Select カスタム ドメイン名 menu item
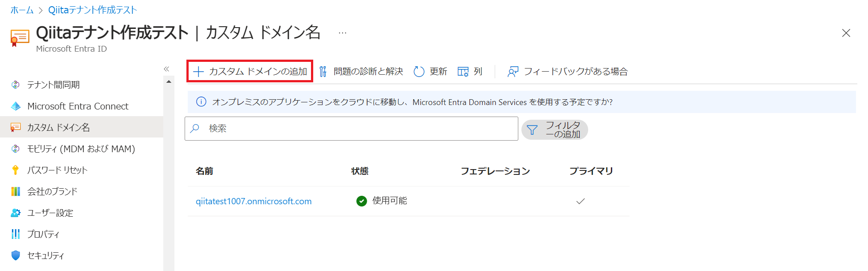Screen dimensions: 868x271 [81, 127]
